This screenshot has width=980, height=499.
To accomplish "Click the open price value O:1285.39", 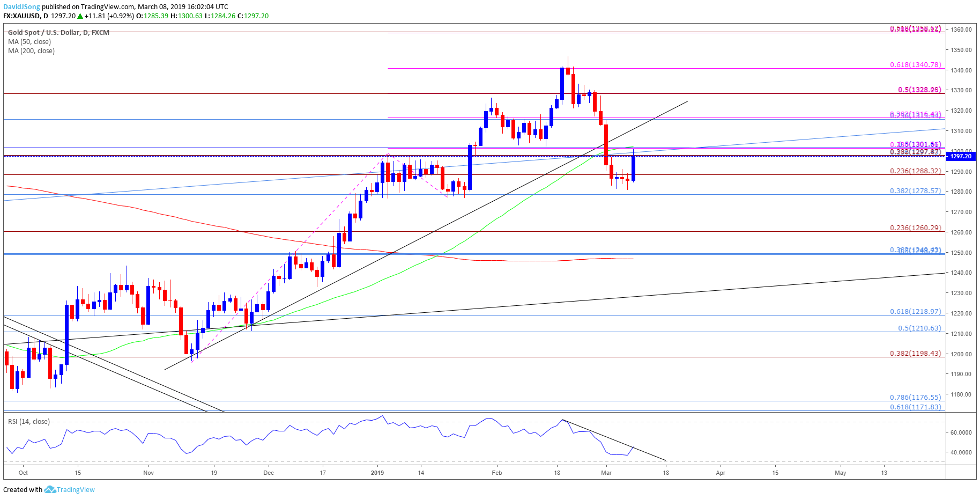I will 152,16.
